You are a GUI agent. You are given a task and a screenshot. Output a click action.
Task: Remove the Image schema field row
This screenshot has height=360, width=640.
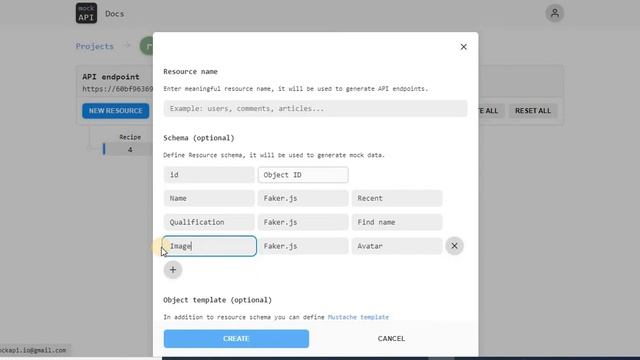point(454,246)
